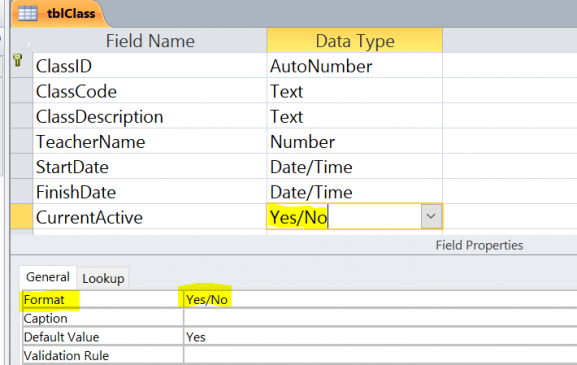Click the StartDate Date/Time data type cell

tap(354, 167)
